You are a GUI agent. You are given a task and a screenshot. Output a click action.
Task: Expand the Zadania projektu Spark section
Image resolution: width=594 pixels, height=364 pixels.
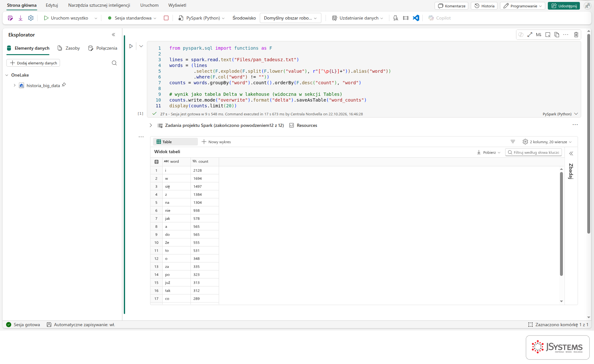coord(151,125)
